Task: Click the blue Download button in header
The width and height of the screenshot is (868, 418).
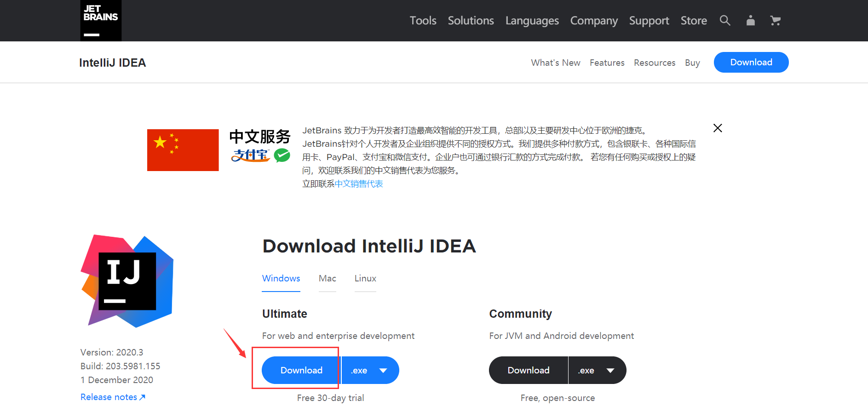Action: [x=751, y=62]
